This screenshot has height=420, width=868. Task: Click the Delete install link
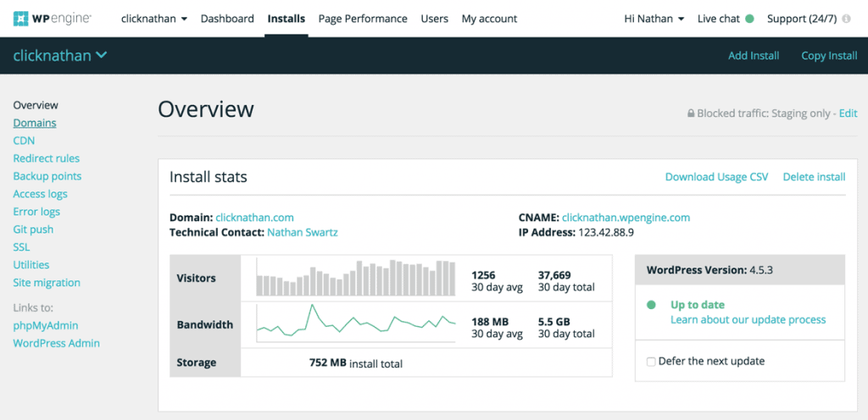click(814, 177)
